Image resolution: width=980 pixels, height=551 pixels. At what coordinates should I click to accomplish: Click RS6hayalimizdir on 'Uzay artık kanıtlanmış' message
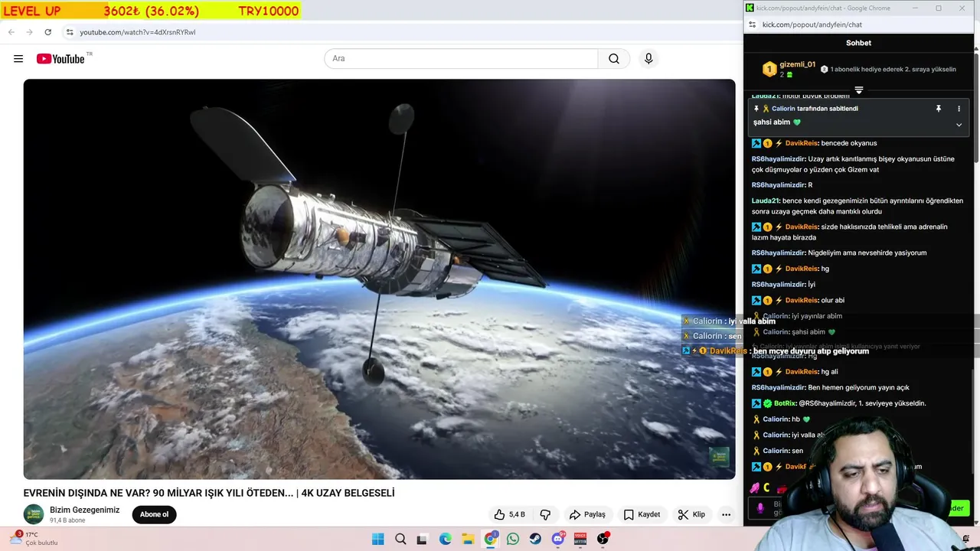click(779, 159)
